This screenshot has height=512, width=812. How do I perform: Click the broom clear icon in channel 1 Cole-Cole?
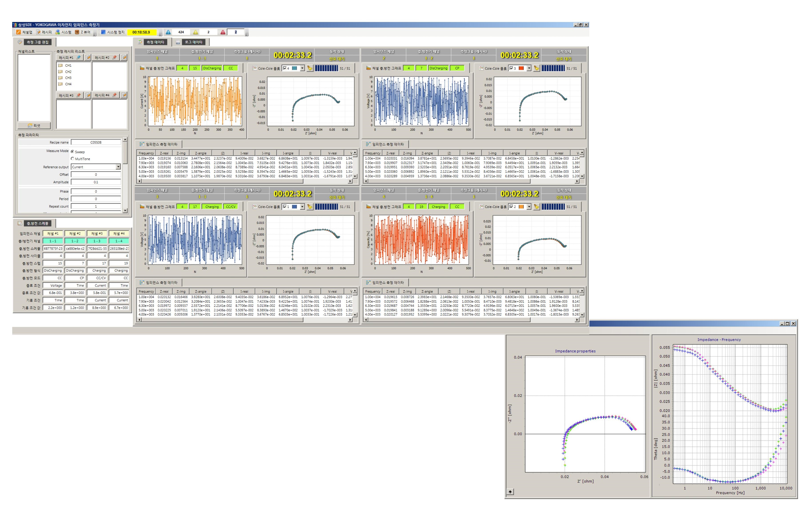310,68
